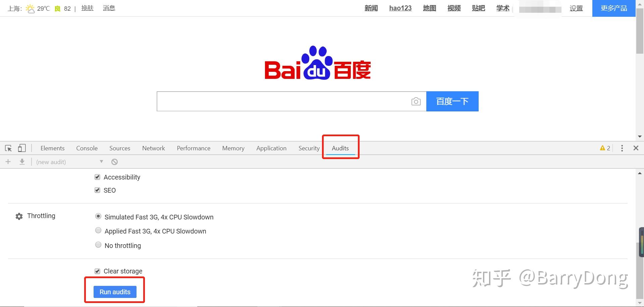Open the (new audit) dropdown
The width and height of the screenshot is (644, 307).
pos(69,162)
